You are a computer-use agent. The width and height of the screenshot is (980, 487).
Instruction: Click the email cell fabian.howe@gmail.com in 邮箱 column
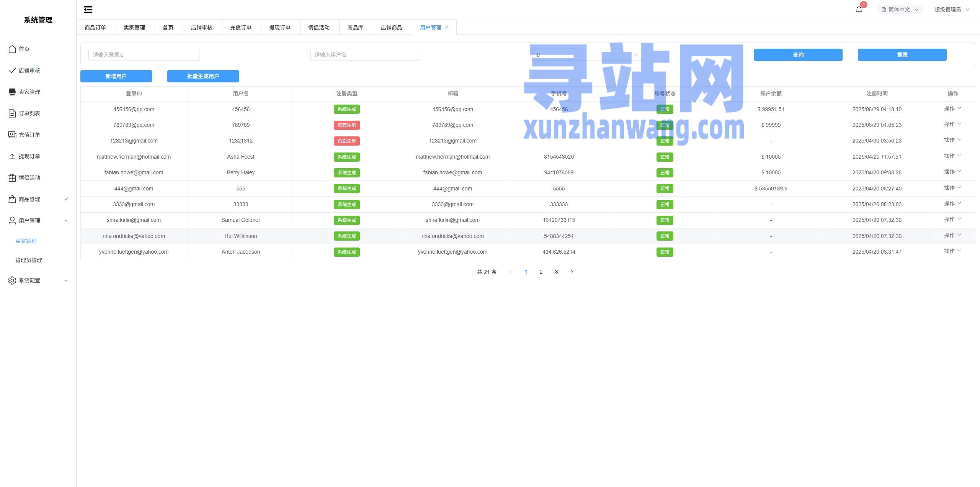(x=452, y=172)
